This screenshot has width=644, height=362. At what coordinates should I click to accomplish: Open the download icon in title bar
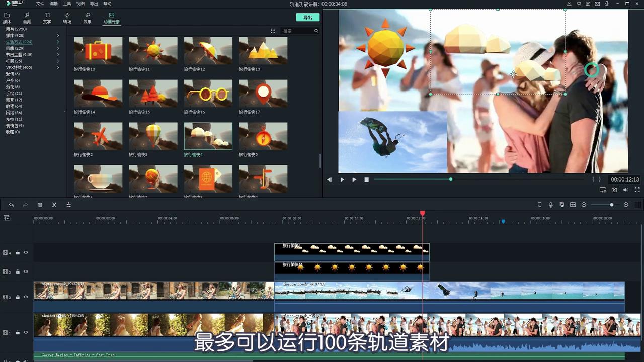(x=606, y=4)
